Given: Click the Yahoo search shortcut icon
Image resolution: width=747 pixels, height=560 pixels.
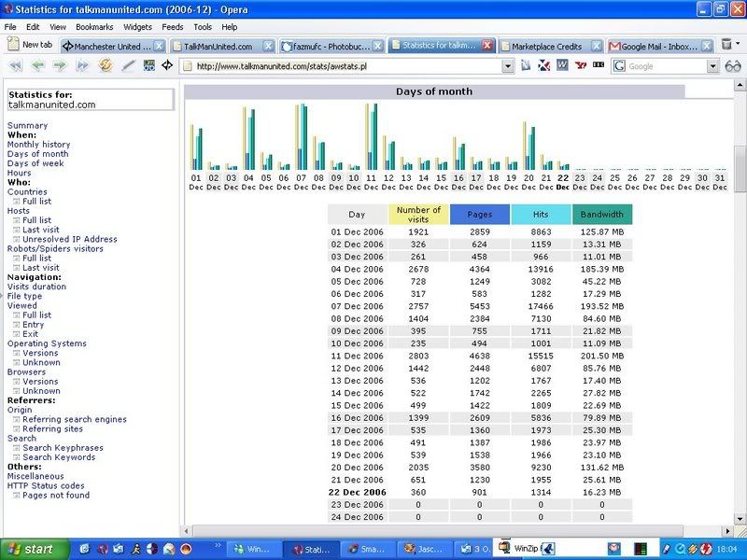Looking at the screenshot, I should click(x=580, y=66).
